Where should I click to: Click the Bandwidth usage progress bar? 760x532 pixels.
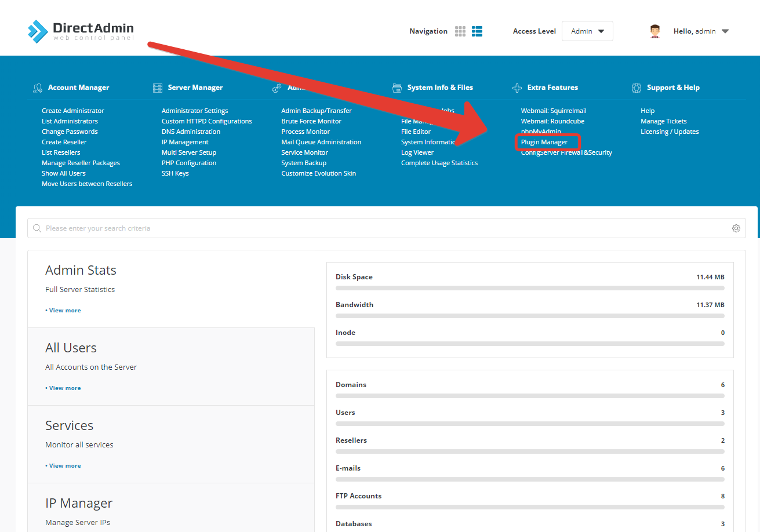[x=529, y=315]
